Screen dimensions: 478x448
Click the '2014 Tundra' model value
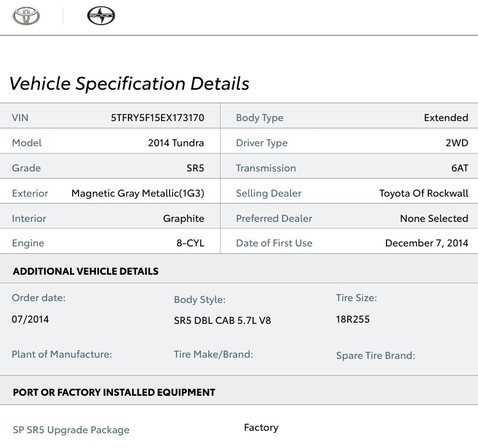click(x=176, y=143)
